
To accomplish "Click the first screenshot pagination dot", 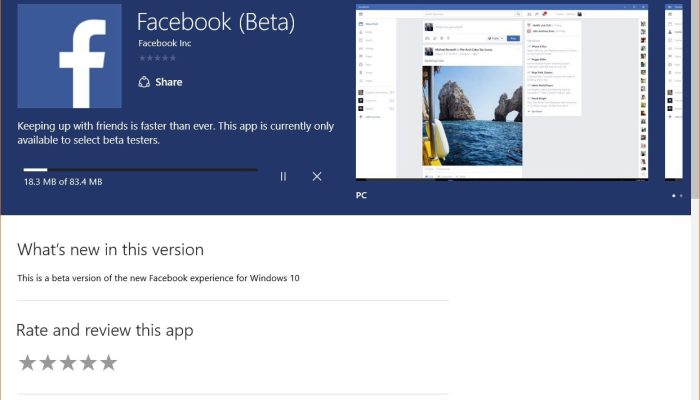I will (673, 196).
